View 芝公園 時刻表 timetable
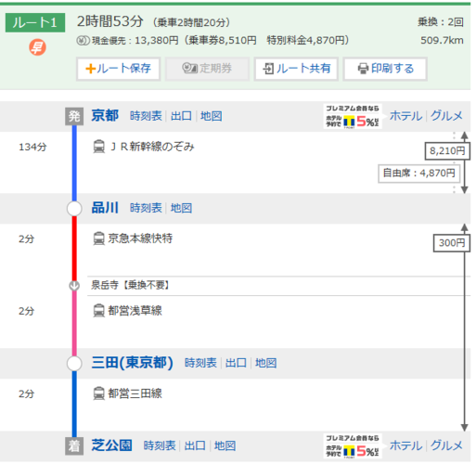 click(160, 446)
